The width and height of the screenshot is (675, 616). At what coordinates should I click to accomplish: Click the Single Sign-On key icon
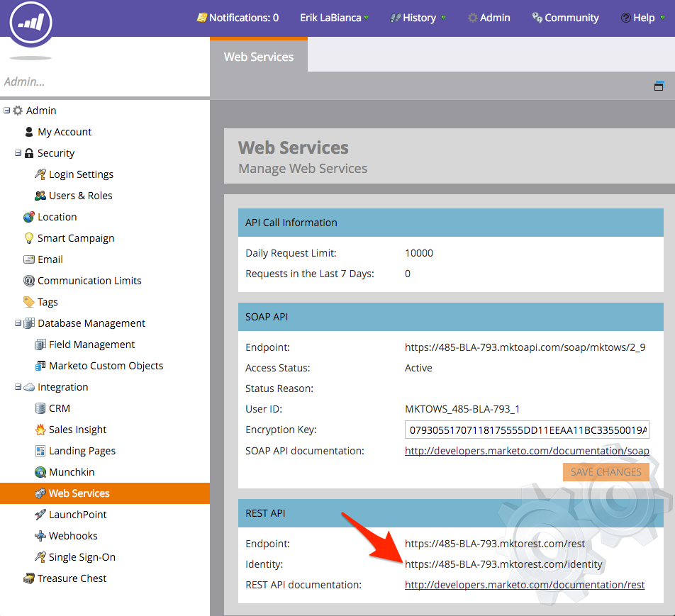click(40, 557)
